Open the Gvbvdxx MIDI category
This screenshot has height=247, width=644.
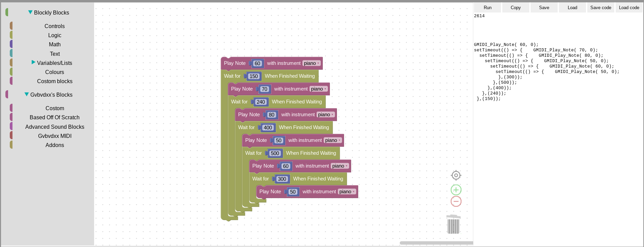pyautogui.click(x=54, y=136)
